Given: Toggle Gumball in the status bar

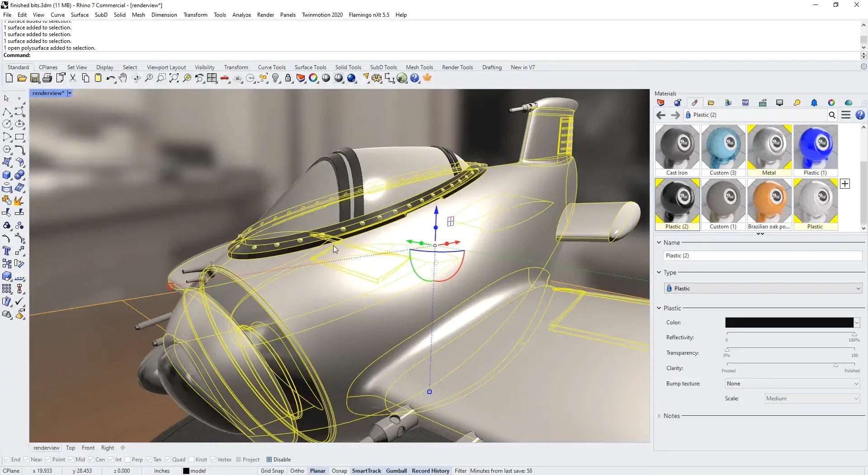Looking at the screenshot, I should (x=396, y=471).
